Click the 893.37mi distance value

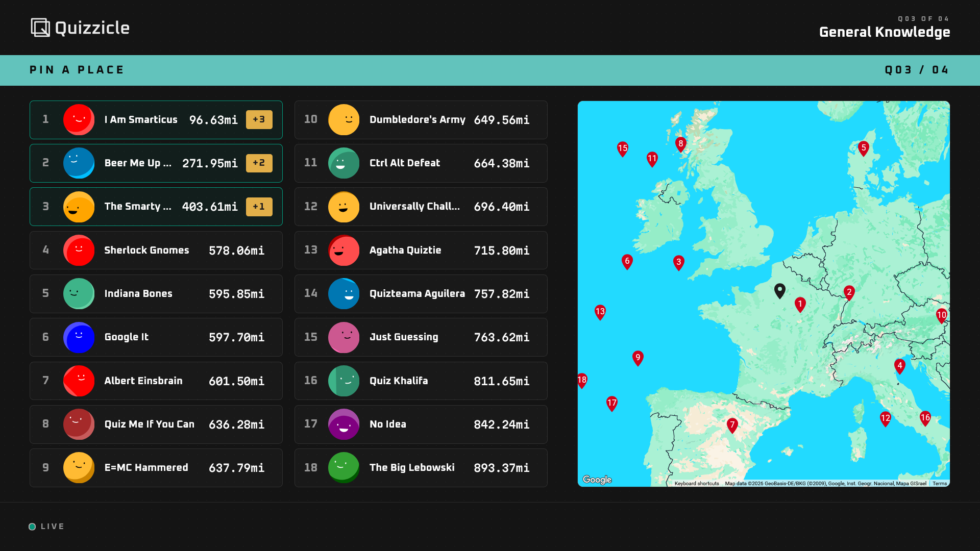502,468
